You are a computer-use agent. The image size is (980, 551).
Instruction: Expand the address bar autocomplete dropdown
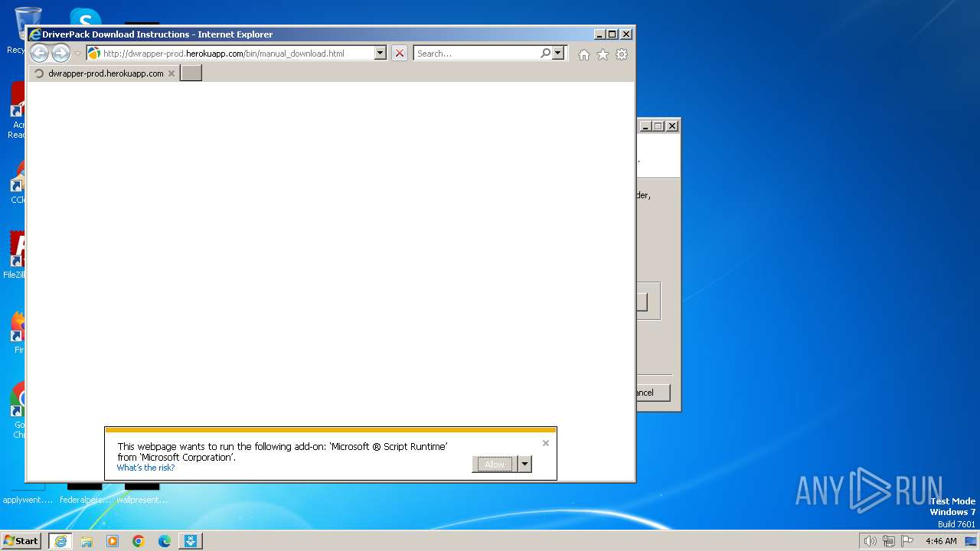381,53
